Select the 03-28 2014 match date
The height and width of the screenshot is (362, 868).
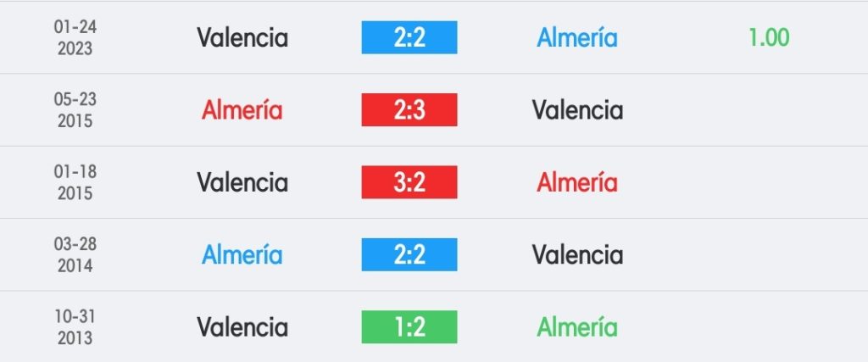click(x=75, y=254)
